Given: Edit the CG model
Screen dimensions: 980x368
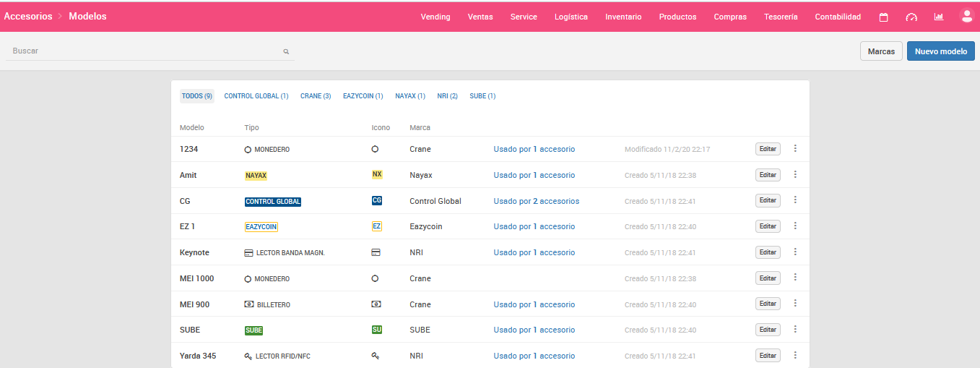Looking at the screenshot, I should (x=768, y=200).
